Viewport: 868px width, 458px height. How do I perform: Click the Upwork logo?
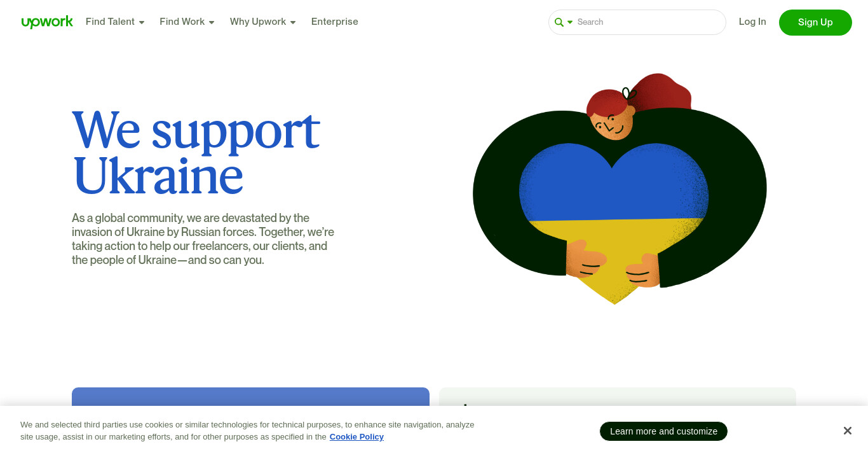click(x=47, y=22)
